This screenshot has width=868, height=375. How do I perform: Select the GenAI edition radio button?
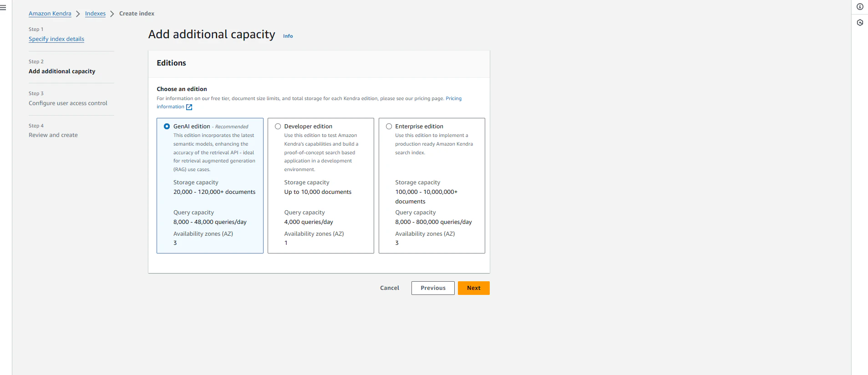pos(167,127)
